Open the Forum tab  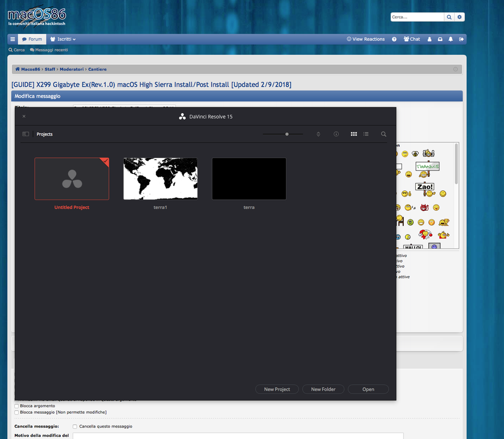tap(32, 40)
